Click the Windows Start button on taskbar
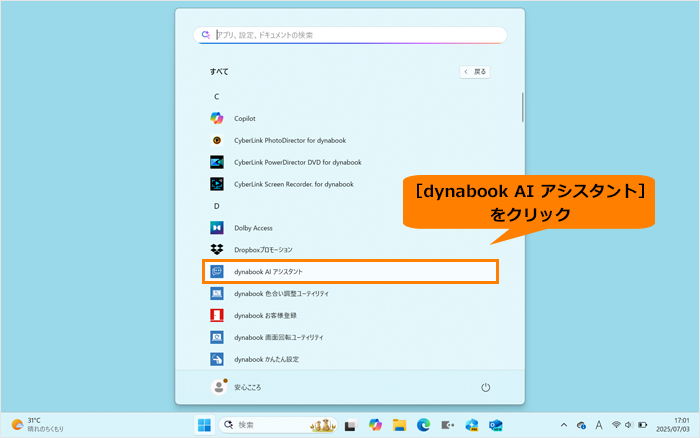 click(204, 425)
